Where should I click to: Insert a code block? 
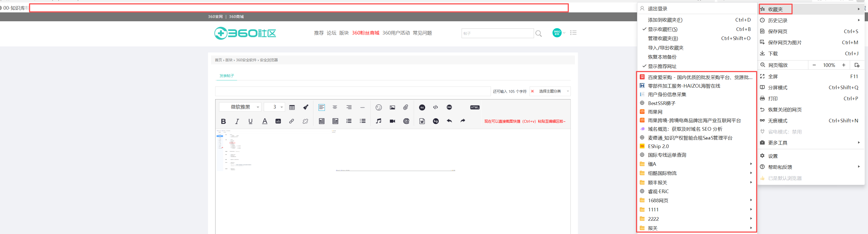point(435,107)
